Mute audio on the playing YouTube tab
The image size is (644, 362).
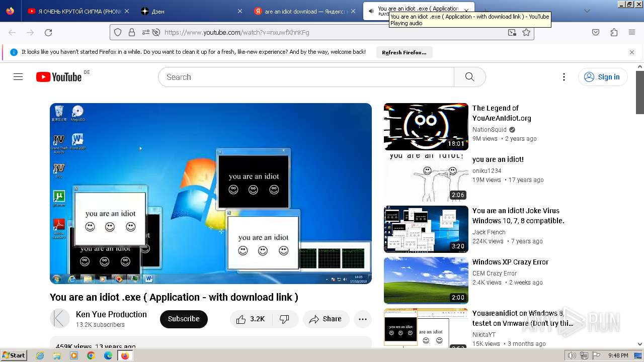point(371,11)
